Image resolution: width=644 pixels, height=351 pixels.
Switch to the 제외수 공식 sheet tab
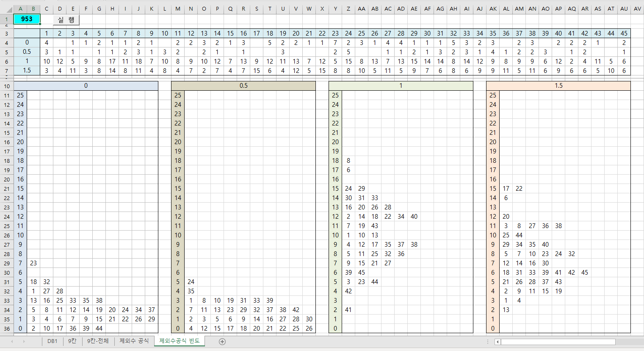point(134,341)
